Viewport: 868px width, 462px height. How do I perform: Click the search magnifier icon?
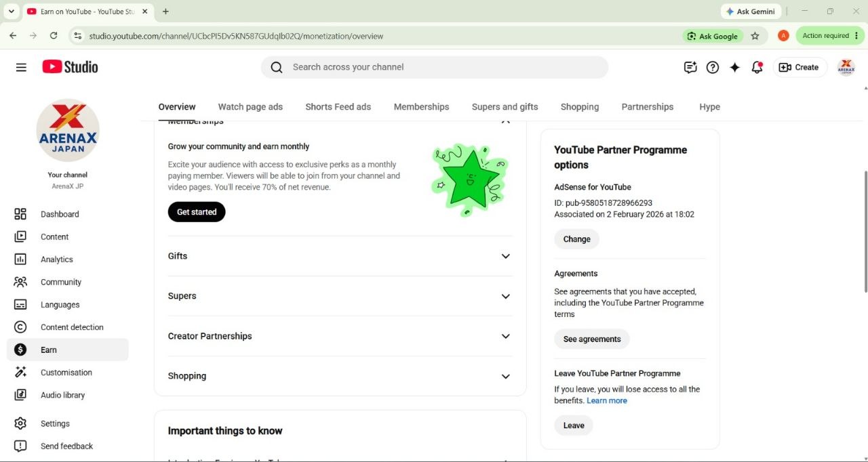click(x=276, y=67)
